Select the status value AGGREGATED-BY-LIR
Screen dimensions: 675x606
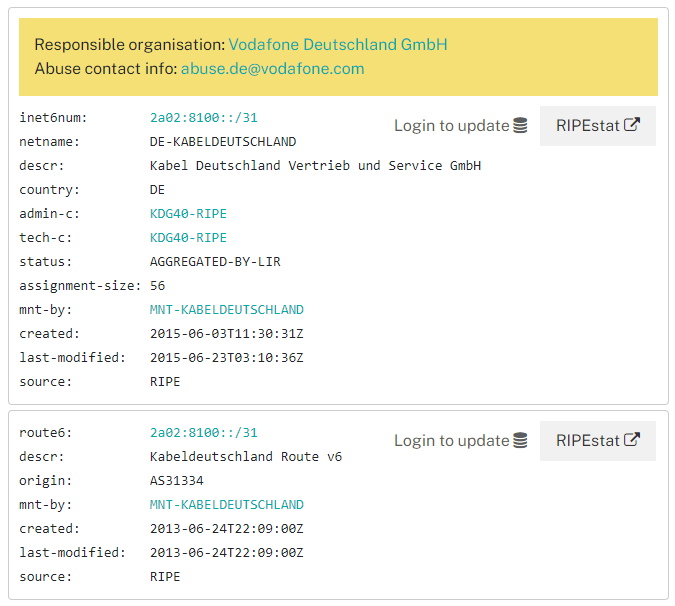coord(215,262)
